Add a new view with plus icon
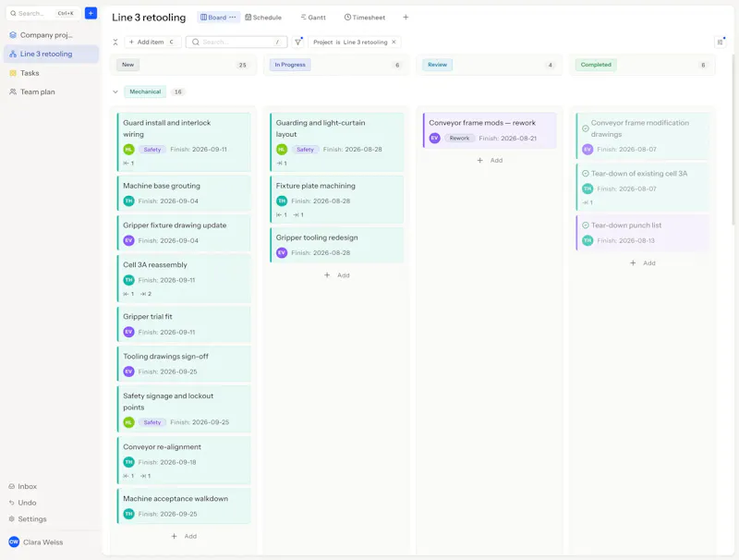 [x=406, y=17]
